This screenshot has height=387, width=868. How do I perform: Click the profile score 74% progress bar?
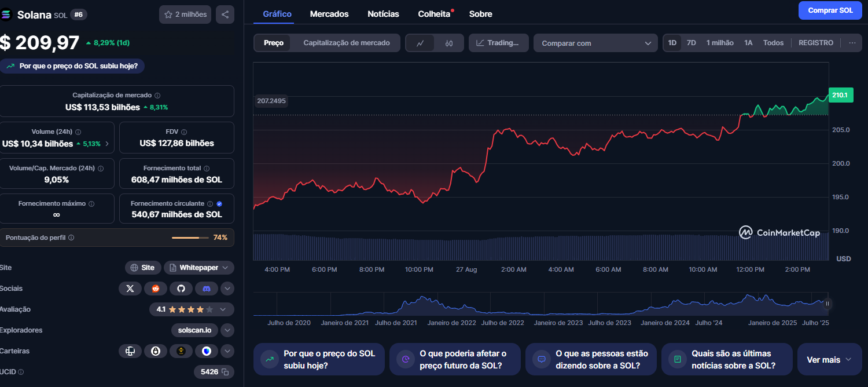coord(190,238)
